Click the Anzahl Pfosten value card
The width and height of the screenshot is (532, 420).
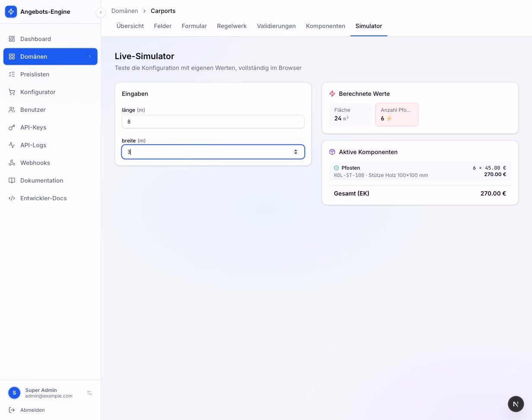[397, 115]
